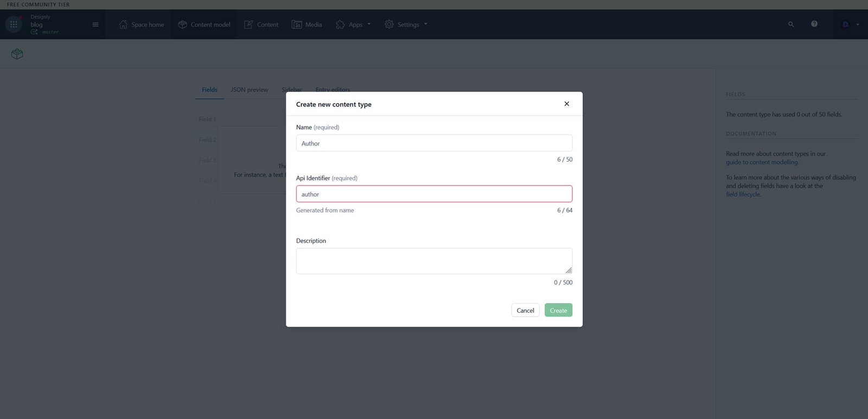Click the Space home house icon
This screenshot has height=419, width=868.
point(123,24)
